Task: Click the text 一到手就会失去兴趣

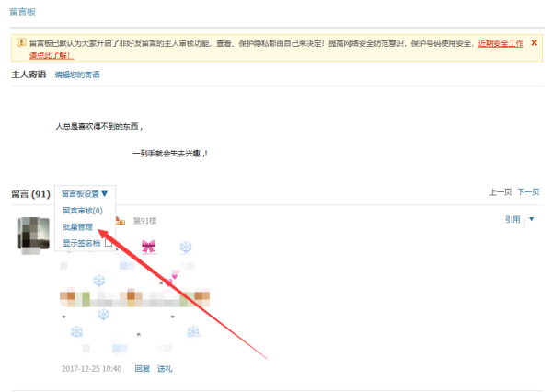Action: tap(167, 154)
